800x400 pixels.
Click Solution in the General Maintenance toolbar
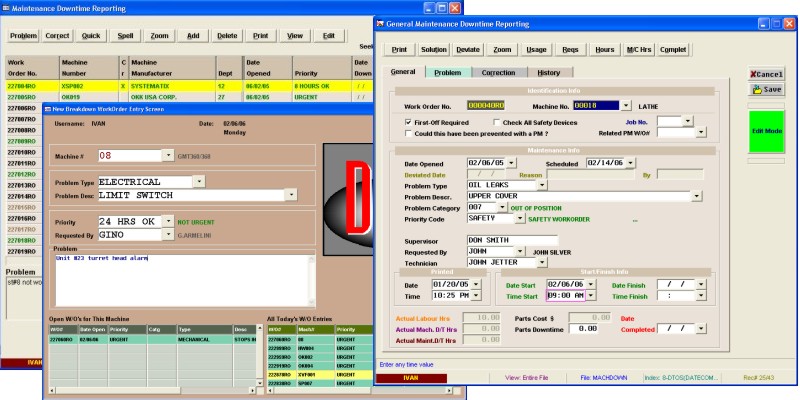point(434,48)
